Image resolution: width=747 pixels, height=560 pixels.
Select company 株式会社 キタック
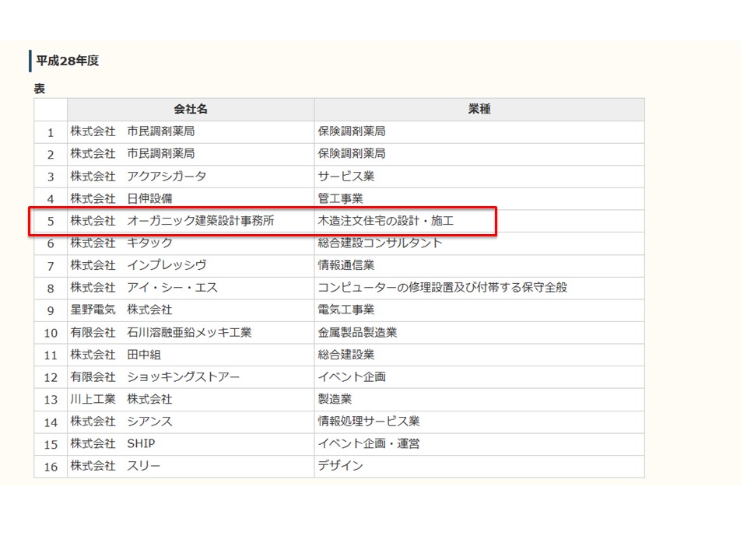coord(121,243)
